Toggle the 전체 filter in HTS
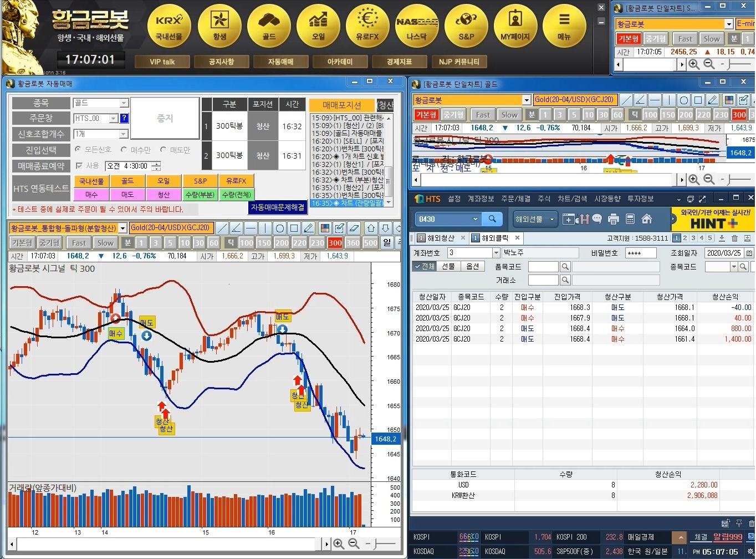 [425, 267]
